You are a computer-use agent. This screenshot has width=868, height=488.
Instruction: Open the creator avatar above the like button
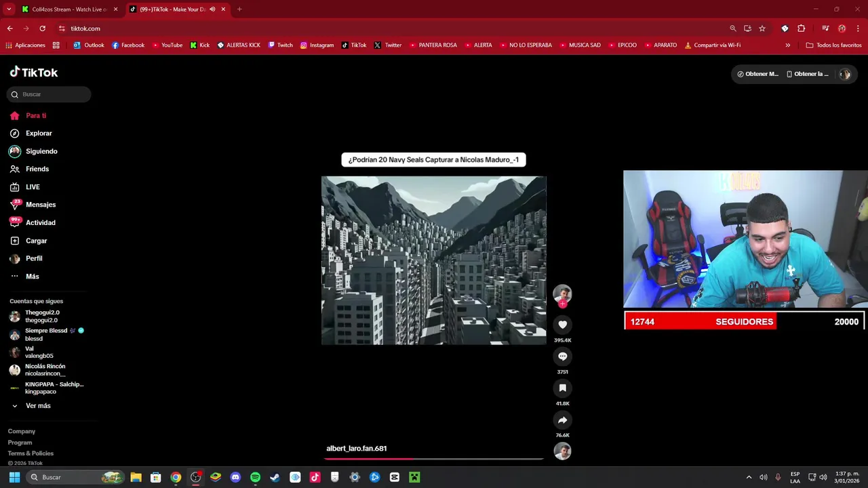pos(562,293)
